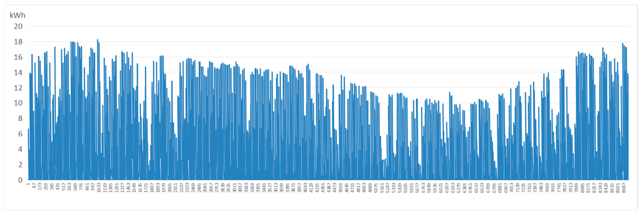The width and height of the screenshot is (644, 215).
Task: Click x-axis label 4043
Action: coord(305,188)
